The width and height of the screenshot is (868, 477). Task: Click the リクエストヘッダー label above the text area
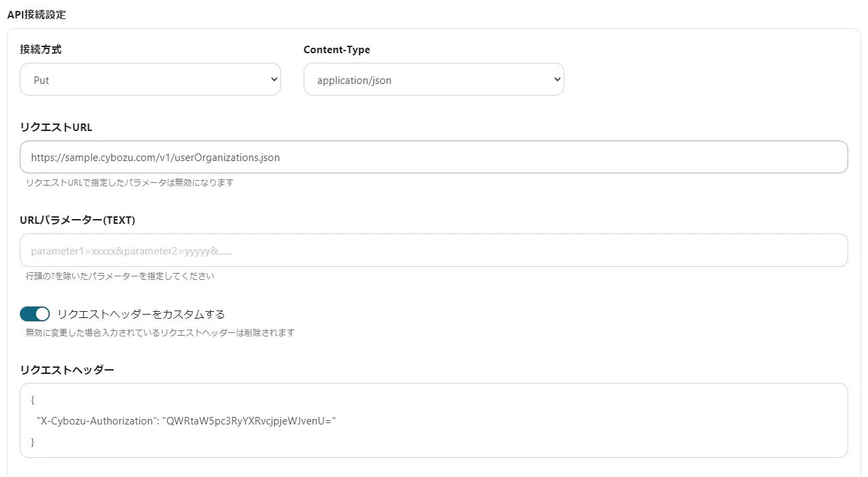point(67,370)
